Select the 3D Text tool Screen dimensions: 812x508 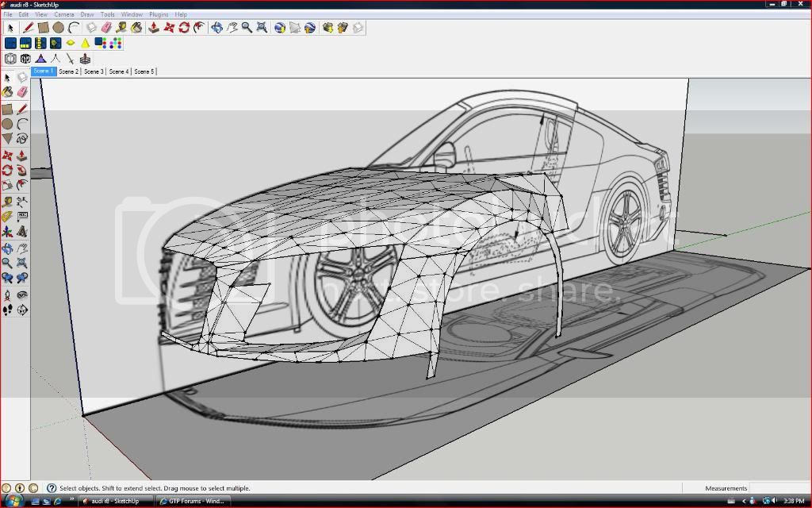pos(22,231)
